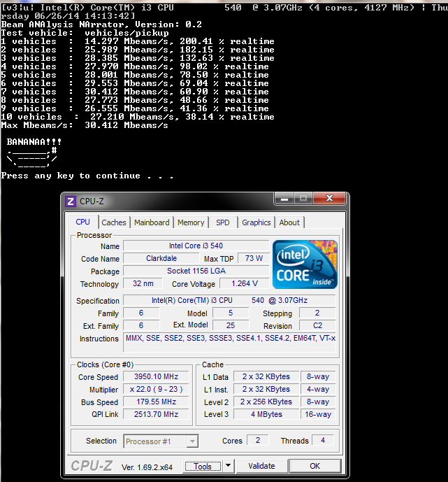Click the 'BANANAA!!!' text in console
Screen dimensions: 448x482
[34, 142]
